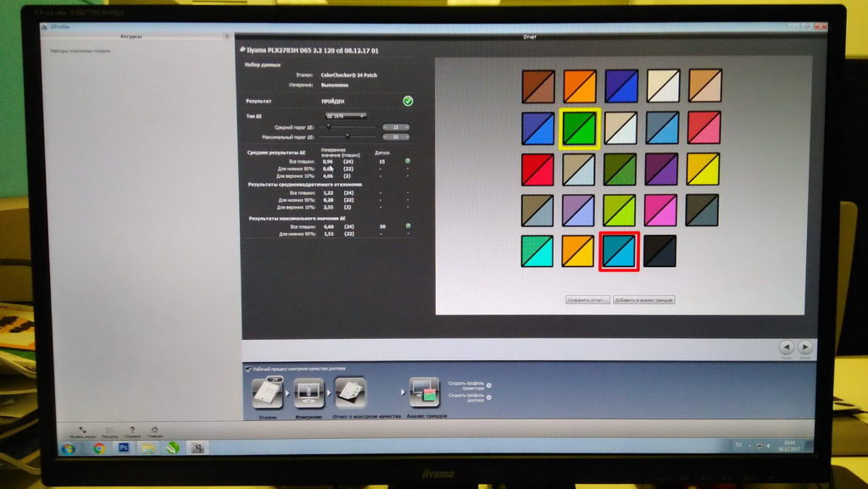Select the teal-cyan patch starting the last row
The width and height of the screenshot is (868, 489).
point(537,252)
